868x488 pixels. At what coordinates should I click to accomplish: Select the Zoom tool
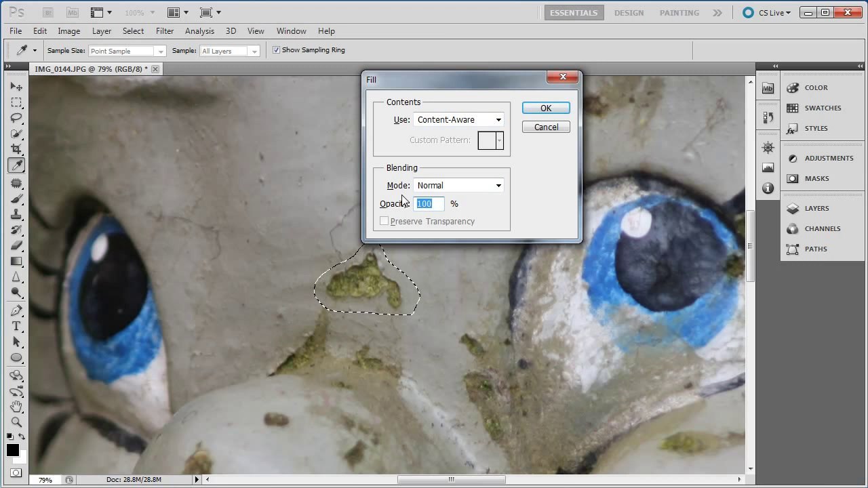(16, 422)
